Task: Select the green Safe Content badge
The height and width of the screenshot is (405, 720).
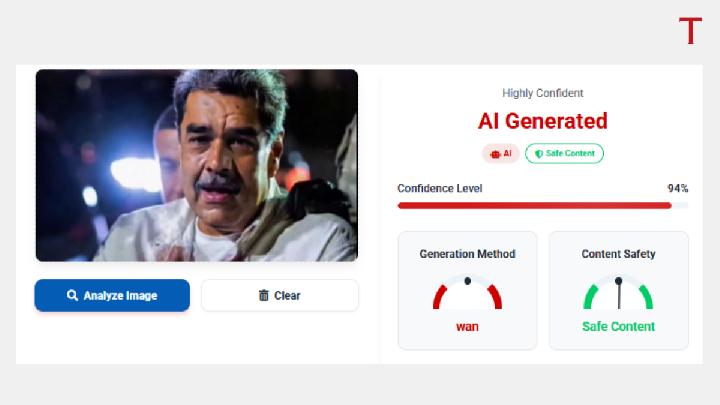Action: [565, 154]
